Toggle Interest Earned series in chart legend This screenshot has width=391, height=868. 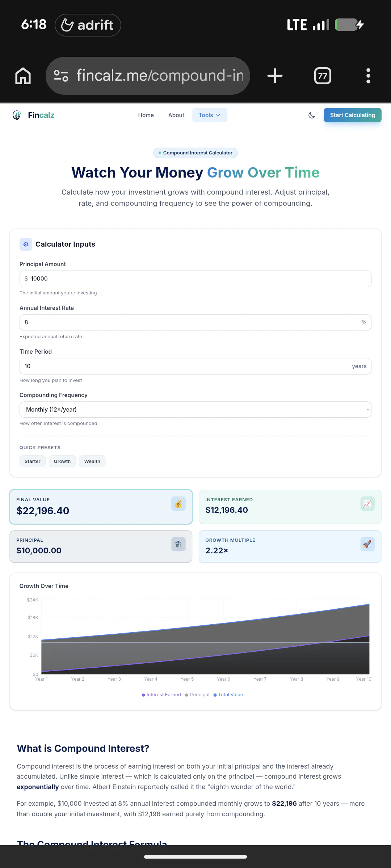pos(161,694)
